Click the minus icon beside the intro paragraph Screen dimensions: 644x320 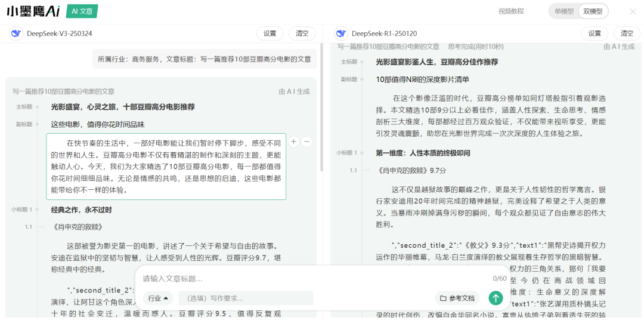[306, 141]
